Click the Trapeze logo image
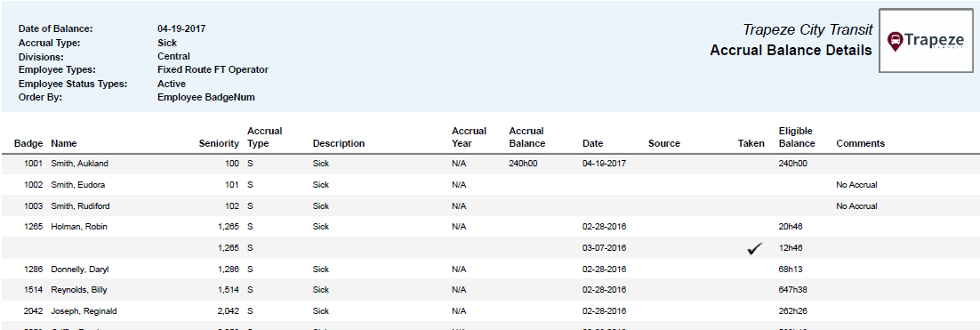The image size is (980, 330). (928, 41)
